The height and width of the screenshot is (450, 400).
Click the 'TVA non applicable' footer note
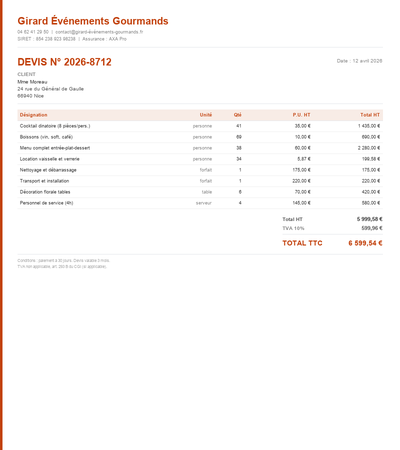coord(62,267)
